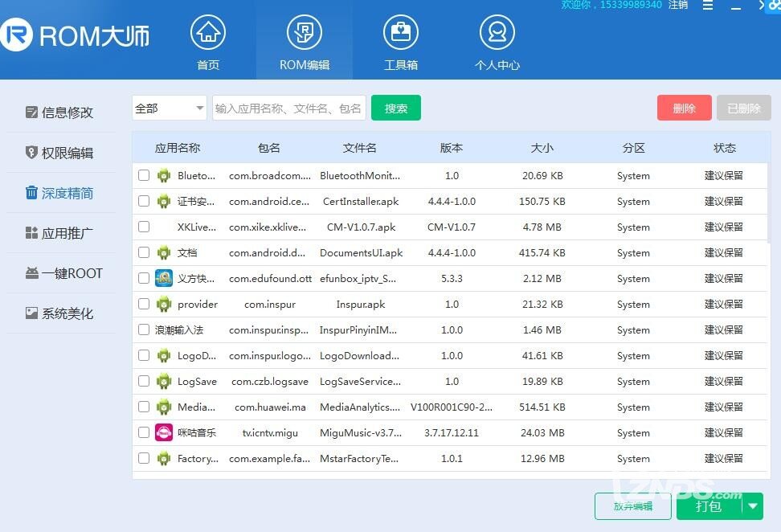Click the 系统美化 picture icon
The image size is (781, 532).
(x=31, y=313)
